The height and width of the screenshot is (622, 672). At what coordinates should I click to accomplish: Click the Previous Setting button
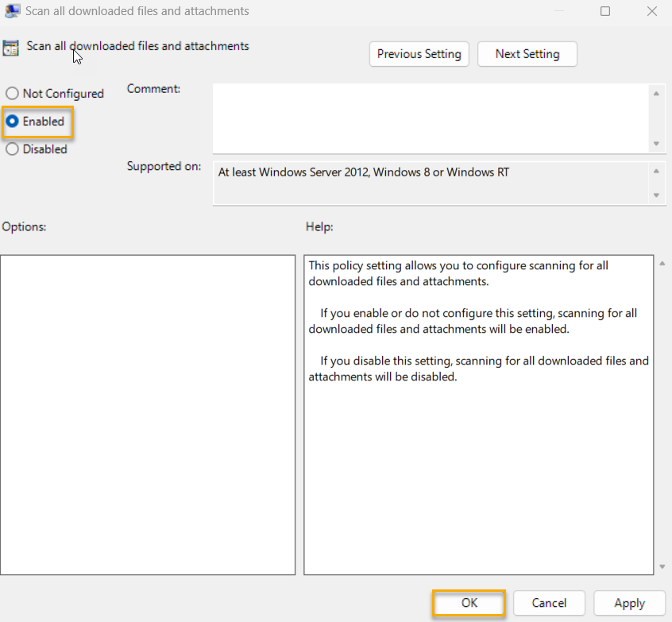(x=419, y=54)
